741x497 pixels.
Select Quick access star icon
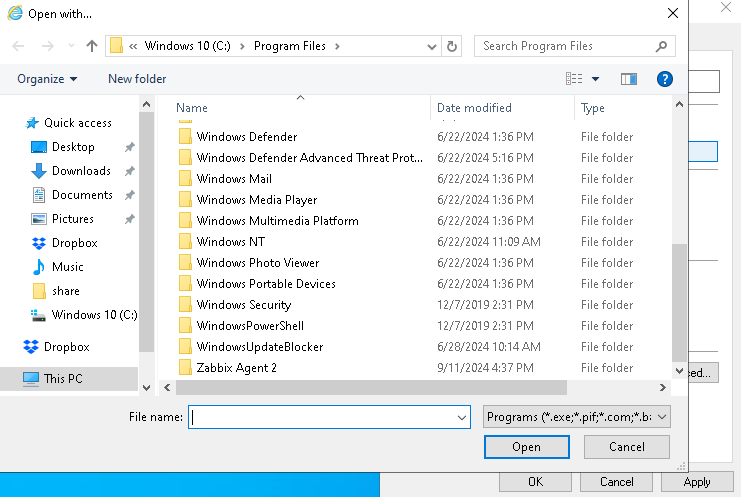point(32,123)
